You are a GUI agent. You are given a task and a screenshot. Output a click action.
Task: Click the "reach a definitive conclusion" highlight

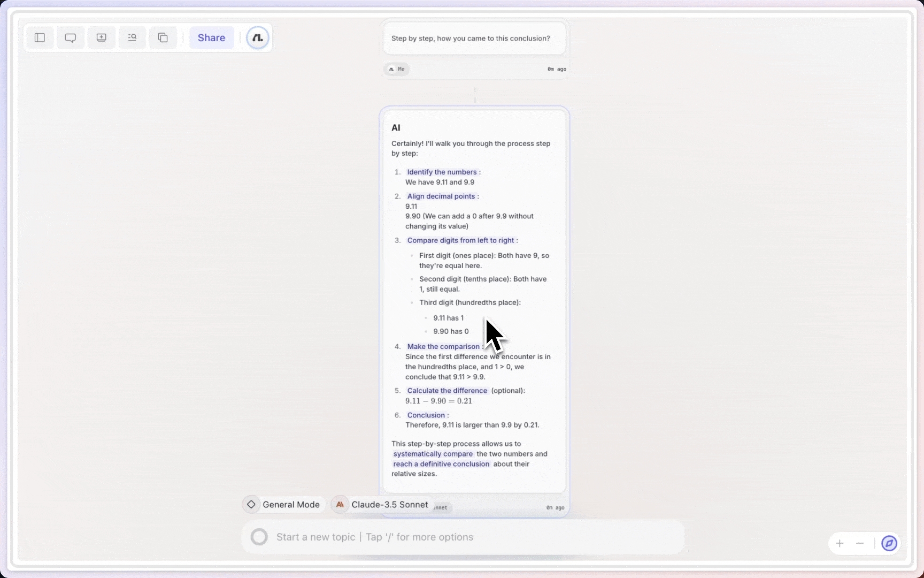(x=441, y=464)
